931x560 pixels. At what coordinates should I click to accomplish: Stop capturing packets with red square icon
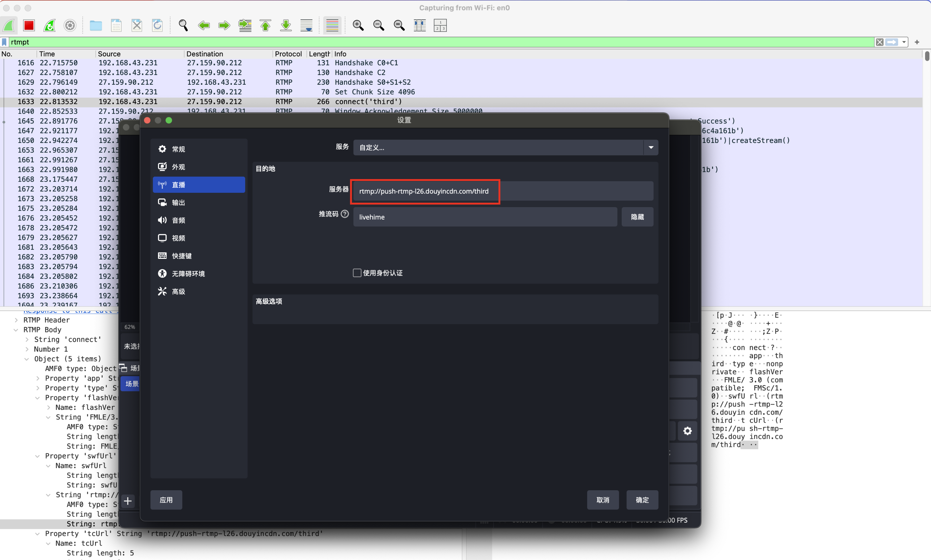tap(29, 25)
